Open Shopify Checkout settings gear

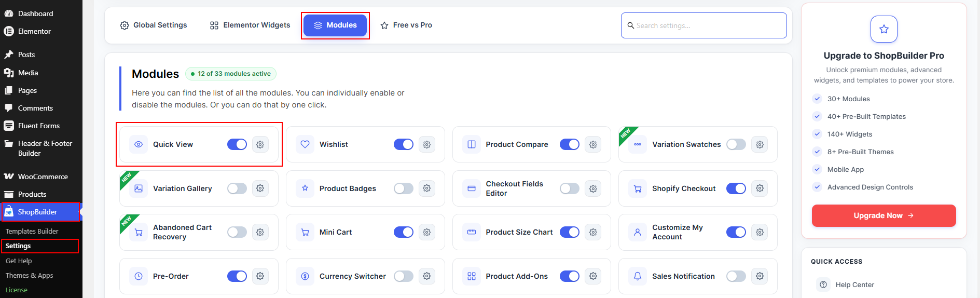[x=760, y=188]
